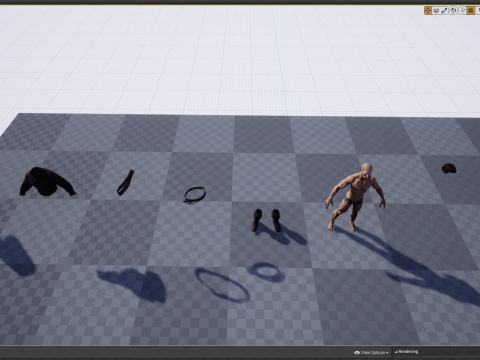This screenshot has width=480, height=360.
Task: Select the scale gizmo tool
Action: (x=445, y=11)
